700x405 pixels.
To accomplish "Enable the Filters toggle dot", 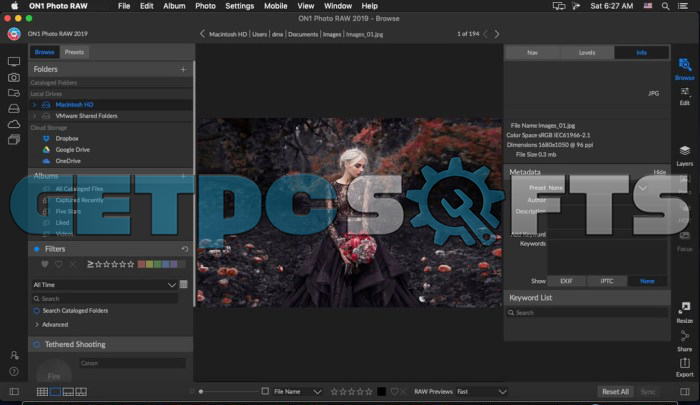I will (37, 249).
